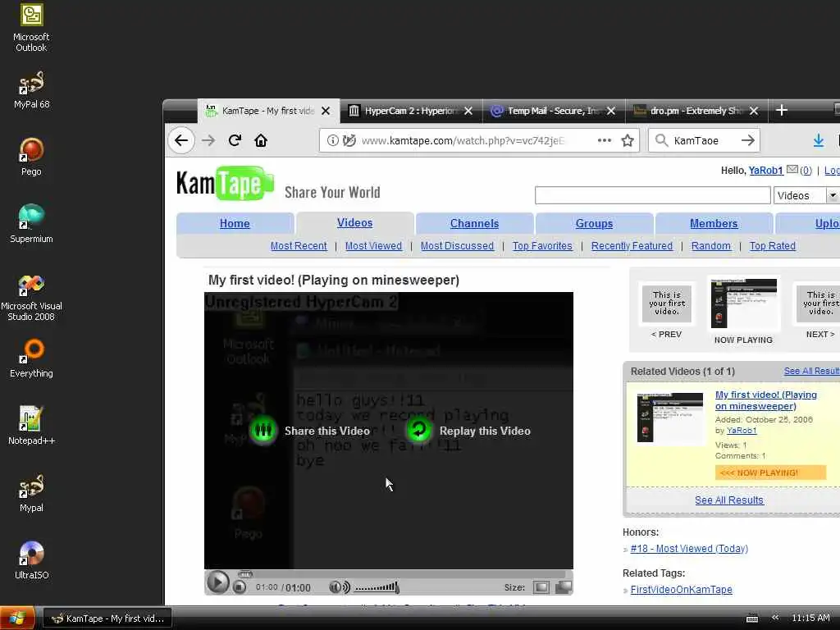Open related video title My first video link

coord(765,400)
